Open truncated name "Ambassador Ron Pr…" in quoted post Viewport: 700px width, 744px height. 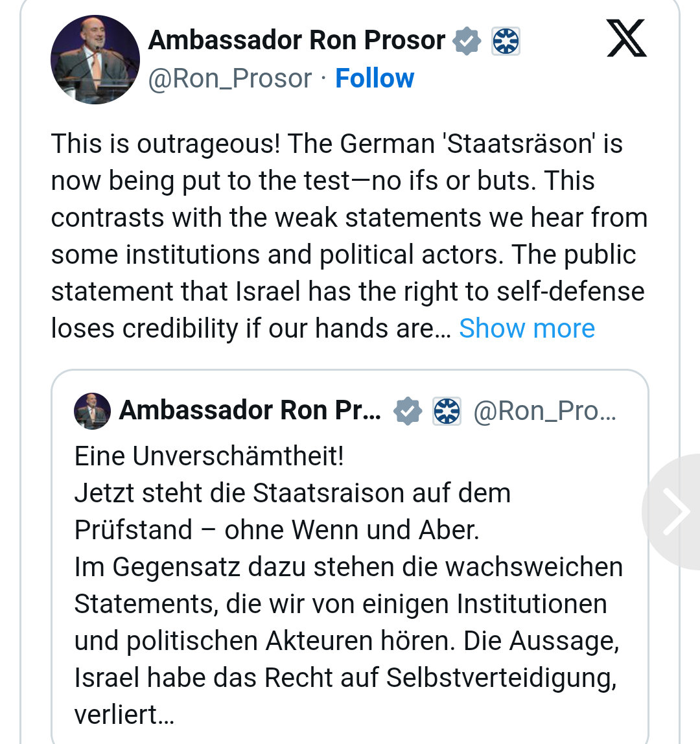click(x=250, y=411)
